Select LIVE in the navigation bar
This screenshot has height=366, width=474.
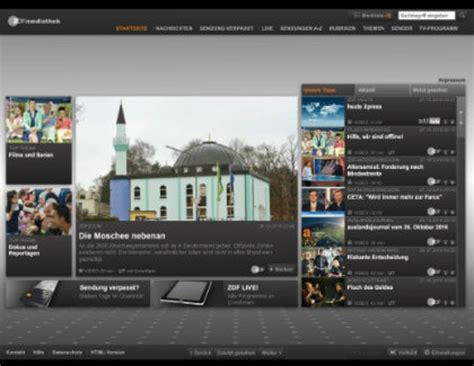click(267, 29)
